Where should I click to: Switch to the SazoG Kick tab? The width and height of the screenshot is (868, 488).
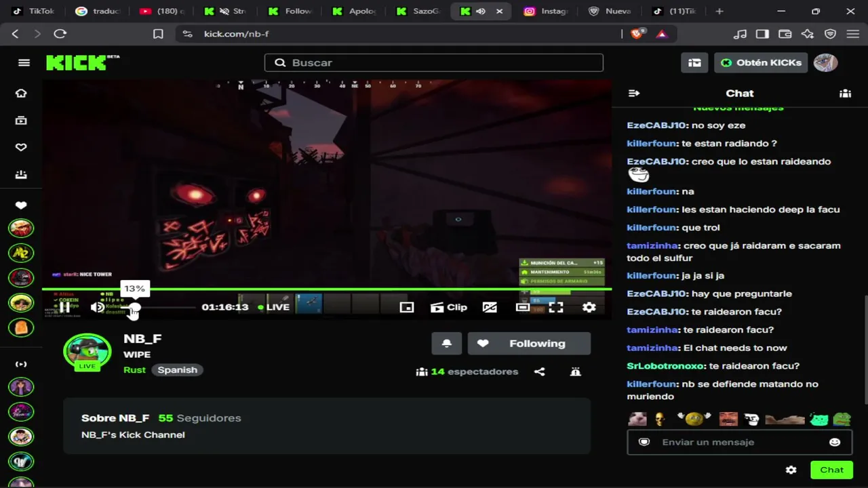(x=418, y=11)
